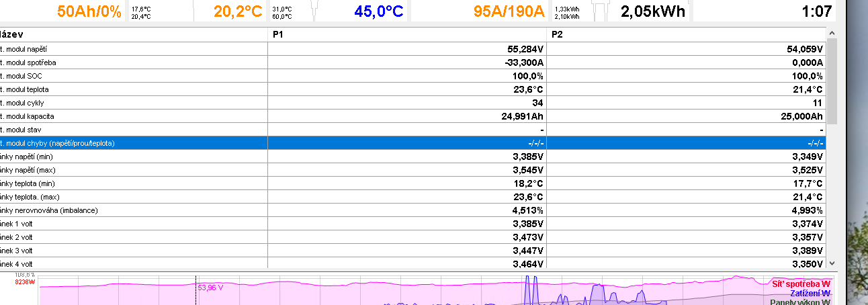Click the 53,96 V chart cursor marker
Screen dimensions: 868x305
[210, 288]
